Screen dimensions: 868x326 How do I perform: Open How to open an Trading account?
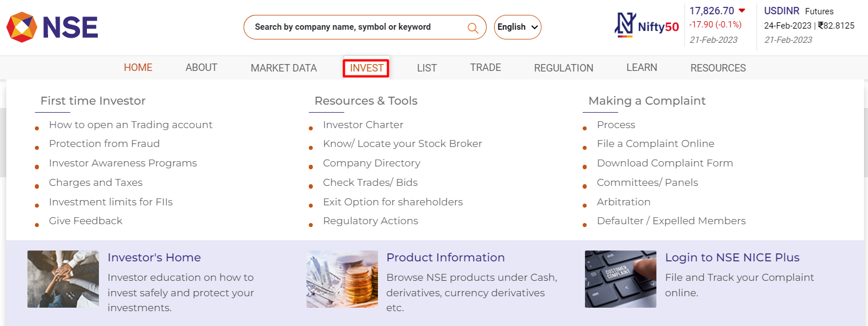[x=130, y=125]
